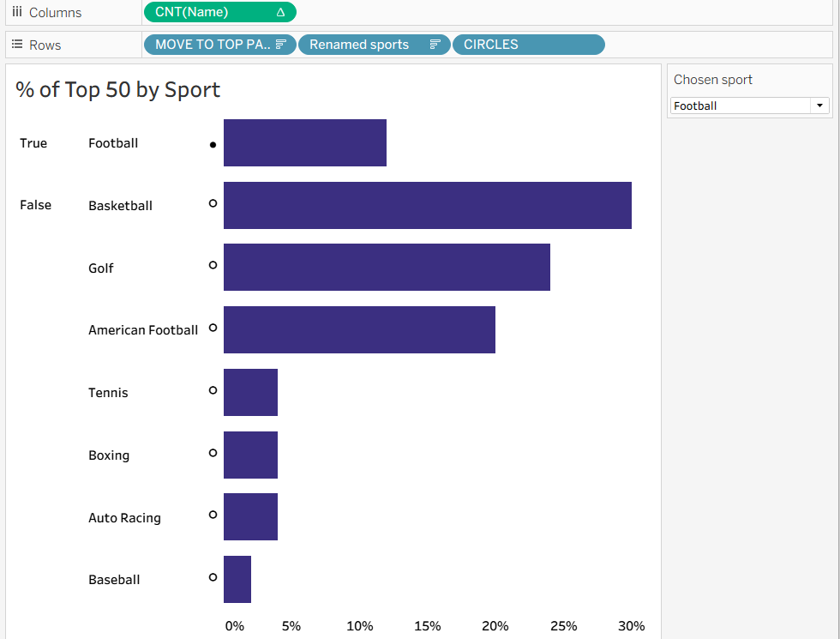Click the Auto Racing row label

(x=124, y=518)
